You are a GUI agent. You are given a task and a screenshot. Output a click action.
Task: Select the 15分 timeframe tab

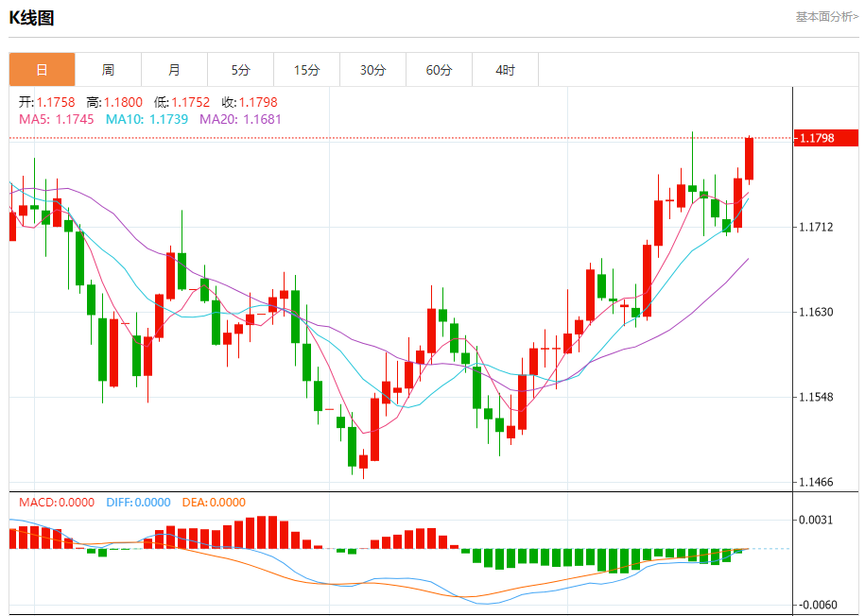coord(306,70)
